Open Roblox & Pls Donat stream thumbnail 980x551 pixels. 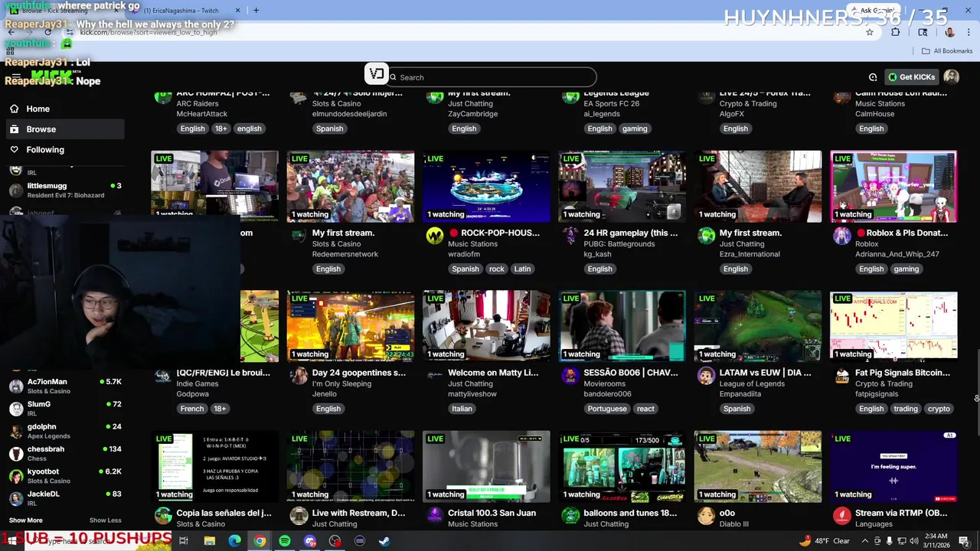tap(893, 187)
